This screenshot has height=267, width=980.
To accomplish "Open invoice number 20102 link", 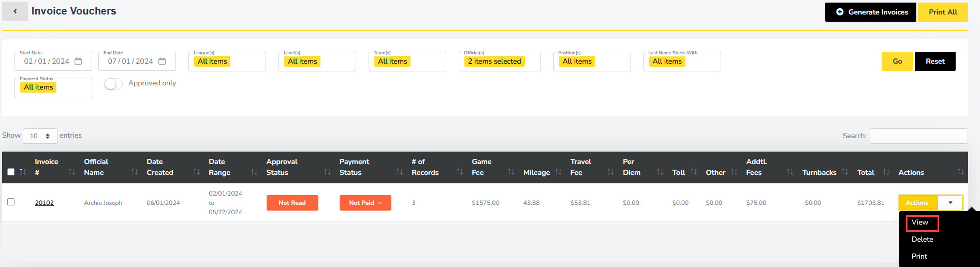I will (x=44, y=203).
